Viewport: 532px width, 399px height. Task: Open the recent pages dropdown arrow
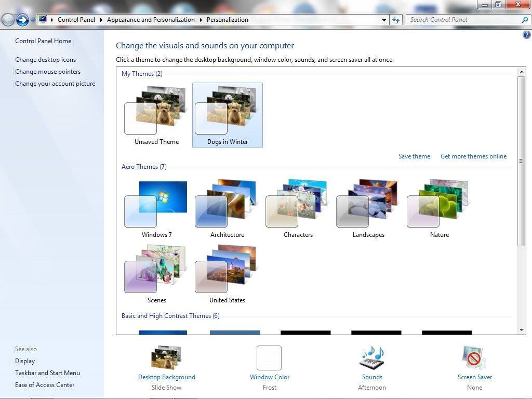(33, 20)
